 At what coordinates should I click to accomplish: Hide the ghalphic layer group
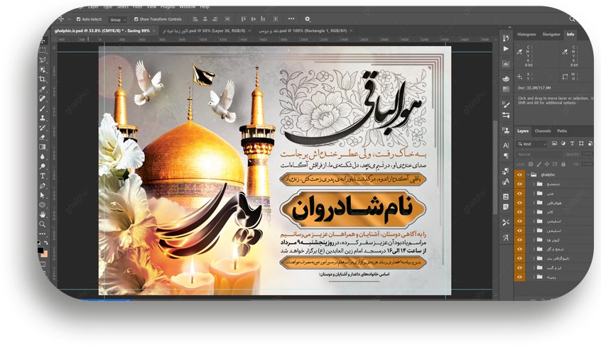[x=519, y=174]
